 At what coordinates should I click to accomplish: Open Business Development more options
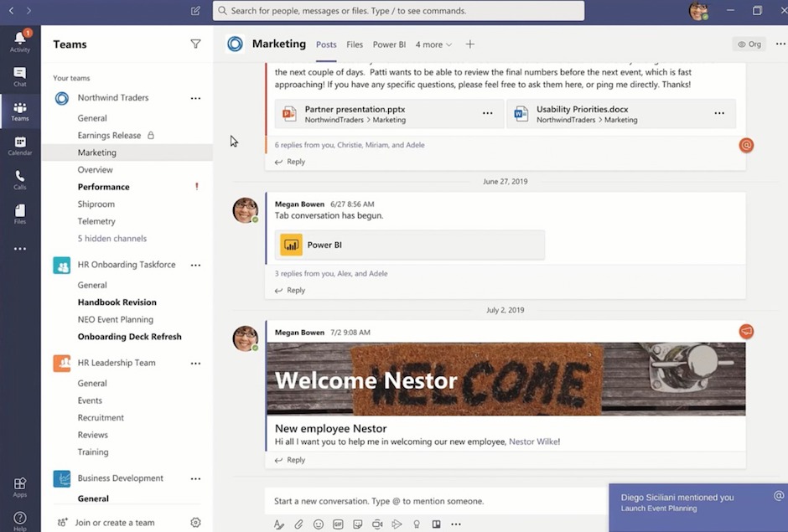[195, 478]
